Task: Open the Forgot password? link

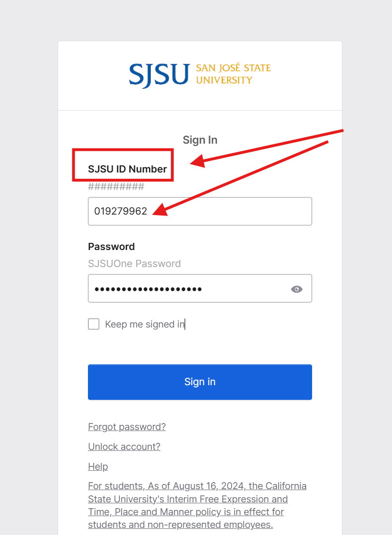Action: pos(127,427)
